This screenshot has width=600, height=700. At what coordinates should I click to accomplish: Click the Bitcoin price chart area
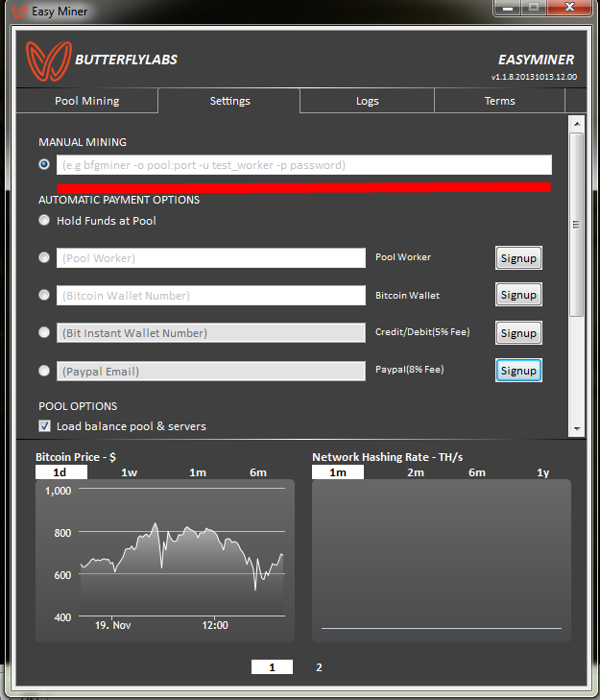[165, 561]
